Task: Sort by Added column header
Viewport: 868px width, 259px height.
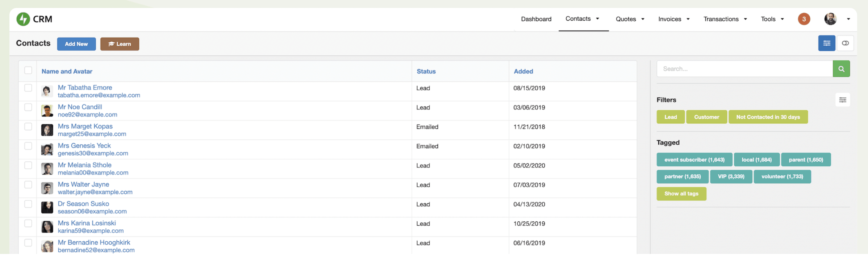Action: pos(523,72)
